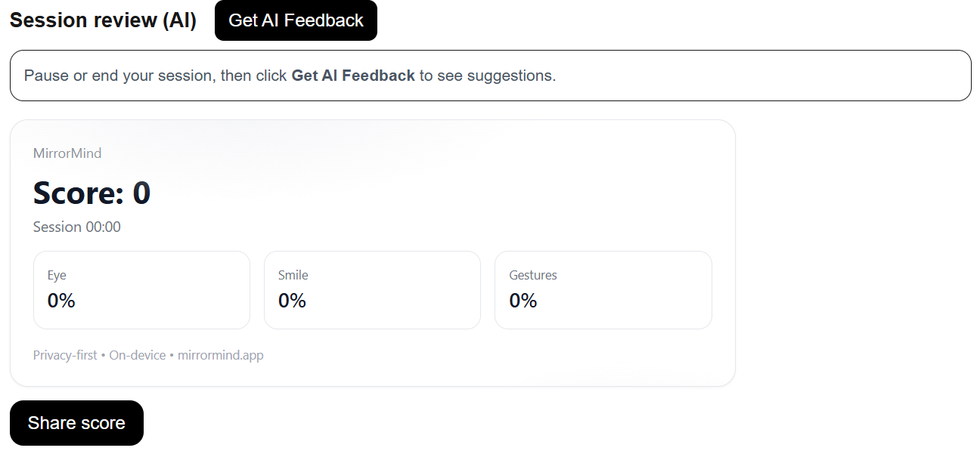The height and width of the screenshot is (454, 980).
Task: Click the Session review (AI) heading
Action: 103,20
